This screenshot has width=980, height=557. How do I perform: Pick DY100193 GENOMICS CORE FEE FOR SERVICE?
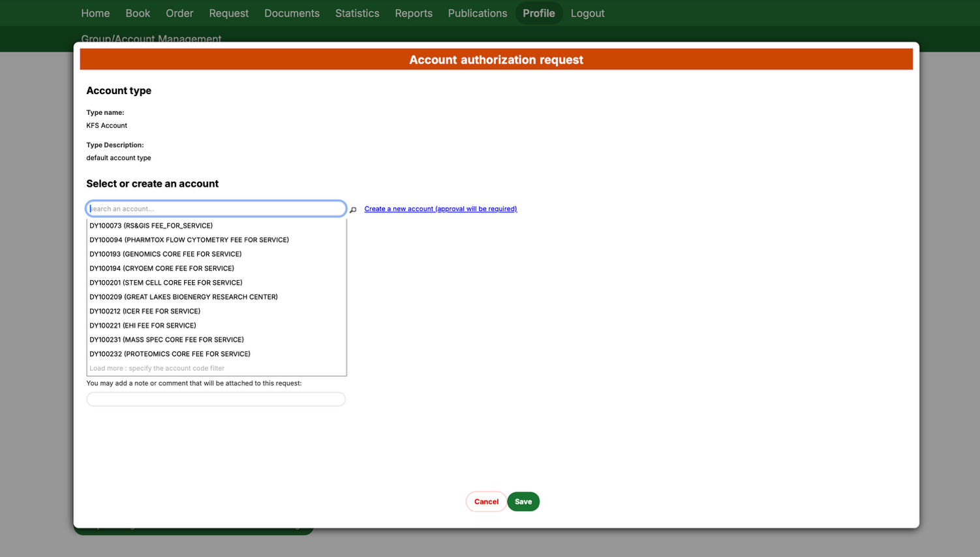pos(217,254)
